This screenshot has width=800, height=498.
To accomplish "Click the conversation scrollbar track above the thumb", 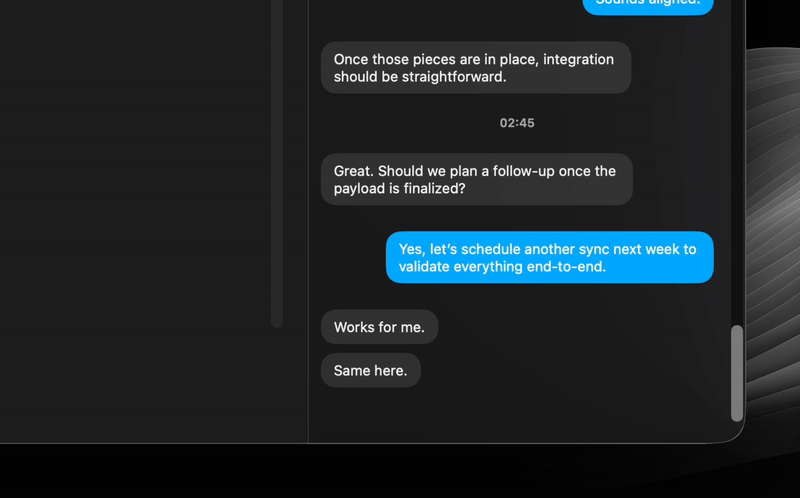I will click(737, 163).
